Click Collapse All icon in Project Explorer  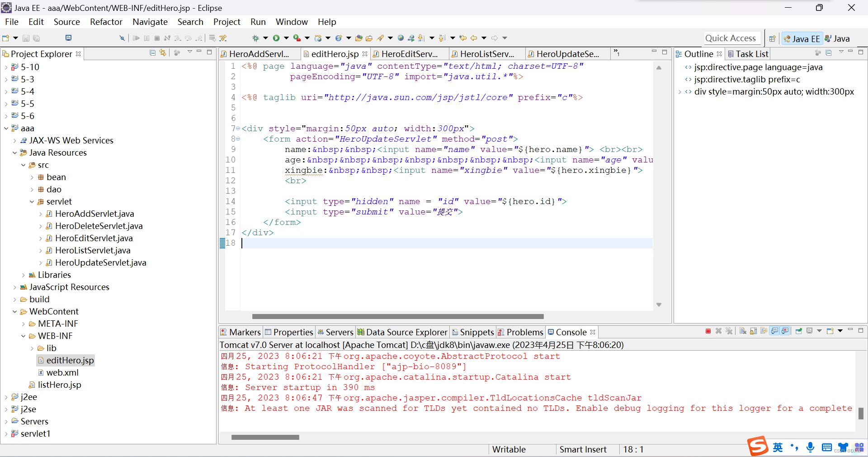pos(153,53)
